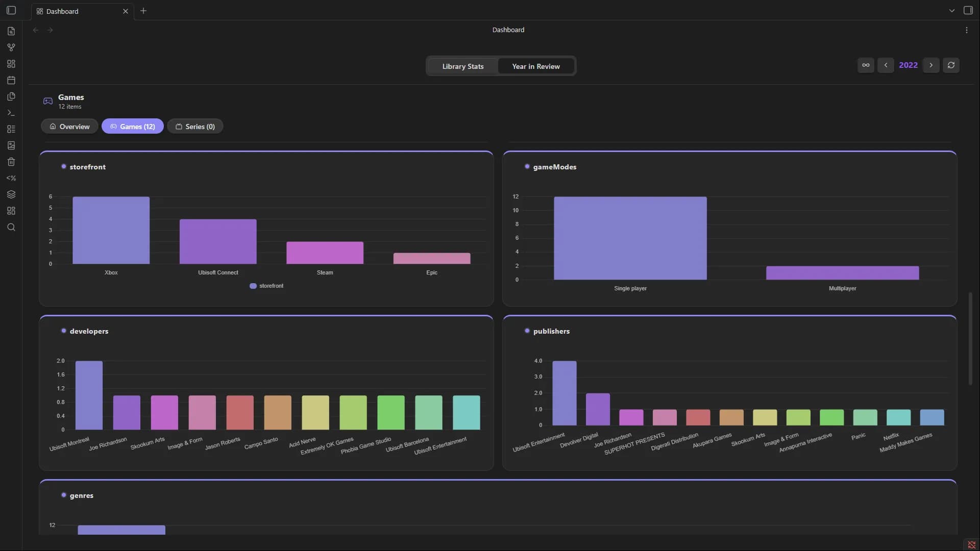This screenshot has height=551, width=980.
Task: Click the publishers chart title
Action: pyautogui.click(x=551, y=331)
